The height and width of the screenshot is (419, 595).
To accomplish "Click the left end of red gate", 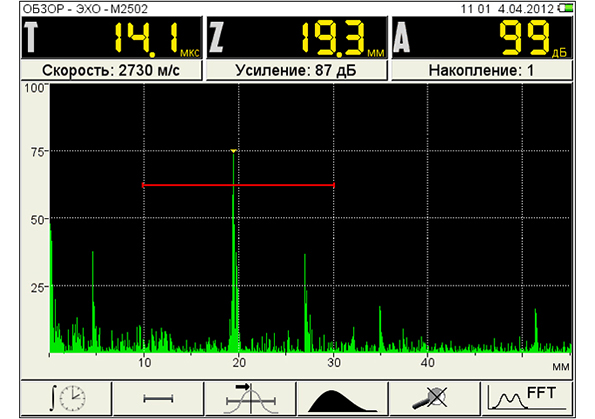I will (143, 185).
